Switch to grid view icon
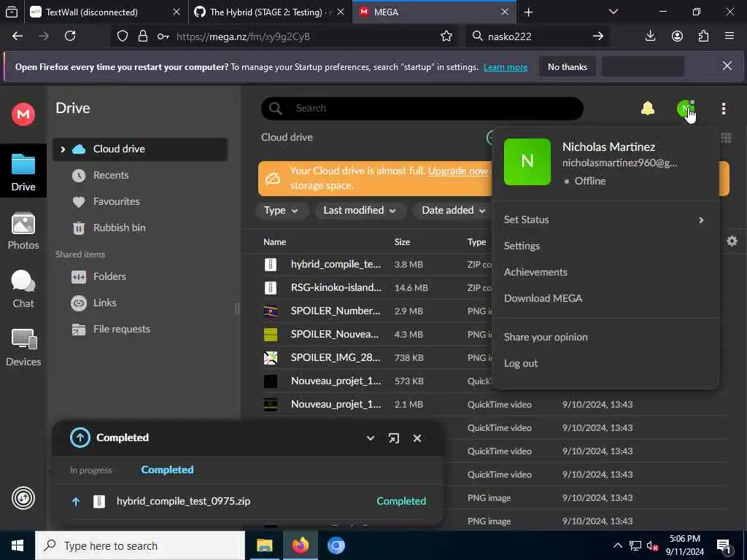The width and height of the screenshot is (747, 560). (726, 138)
